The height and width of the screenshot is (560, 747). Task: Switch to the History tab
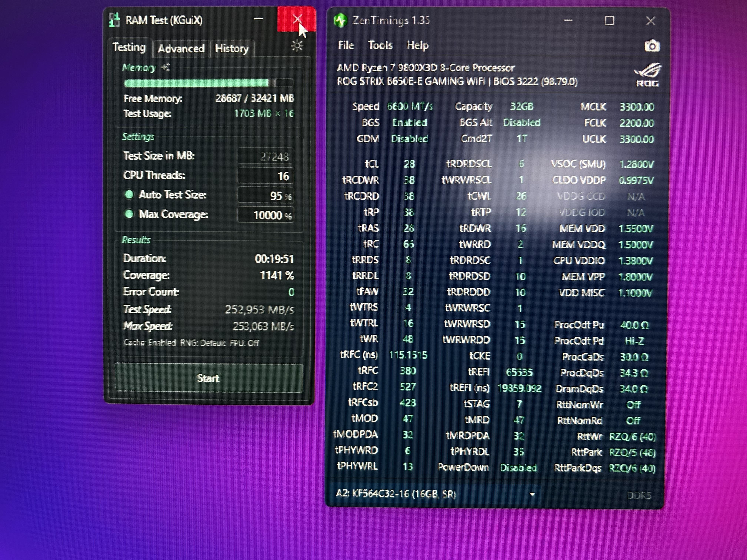click(x=232, y=49)
